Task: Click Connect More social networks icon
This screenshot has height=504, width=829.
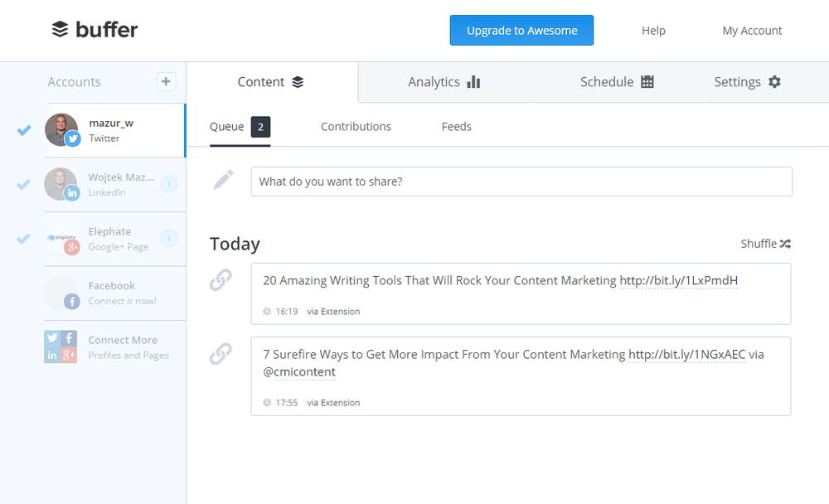Action: (x=61, y=347)
